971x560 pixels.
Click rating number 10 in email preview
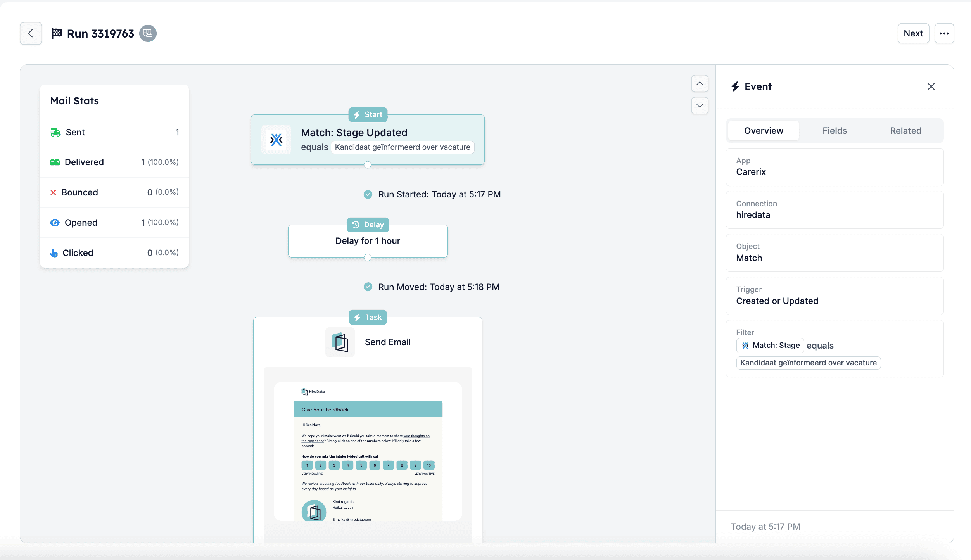(x=428, y=465)
